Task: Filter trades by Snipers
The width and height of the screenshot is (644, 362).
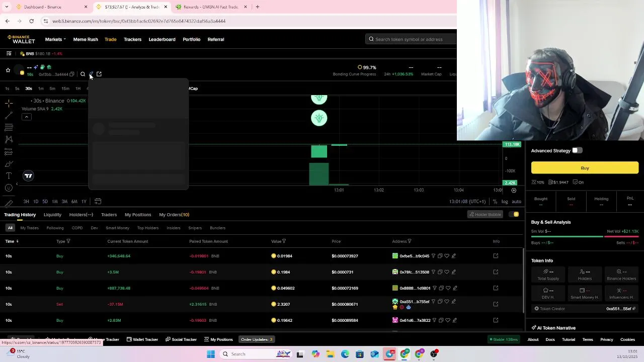Action: [195, 228]
